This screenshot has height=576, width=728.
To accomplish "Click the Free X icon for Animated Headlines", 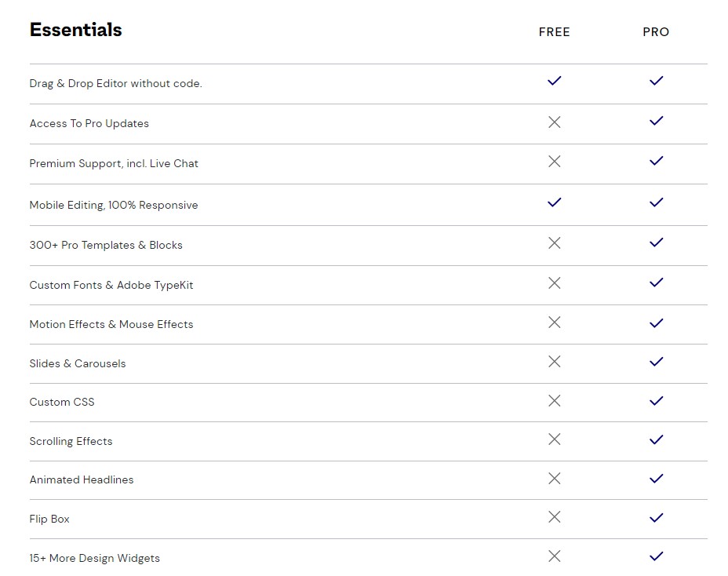I will click(x=555, y=479).
